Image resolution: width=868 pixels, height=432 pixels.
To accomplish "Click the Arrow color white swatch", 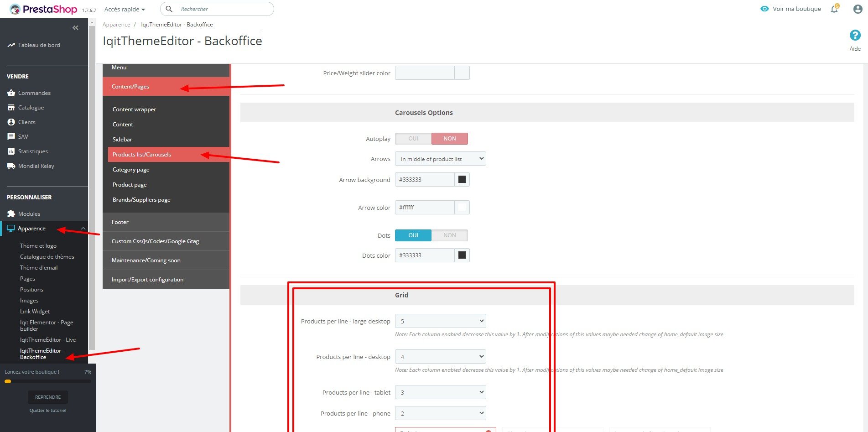I will pos(462,208).
